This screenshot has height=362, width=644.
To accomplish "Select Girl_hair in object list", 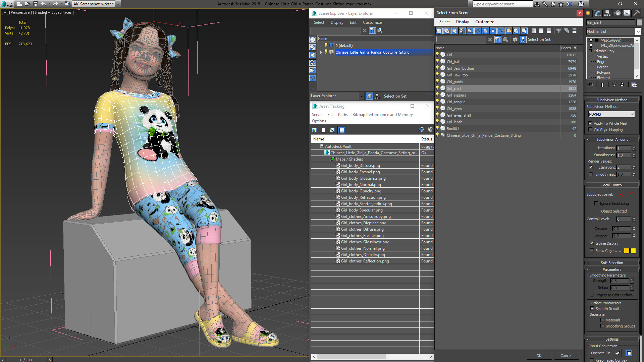I will coord(453,62).
